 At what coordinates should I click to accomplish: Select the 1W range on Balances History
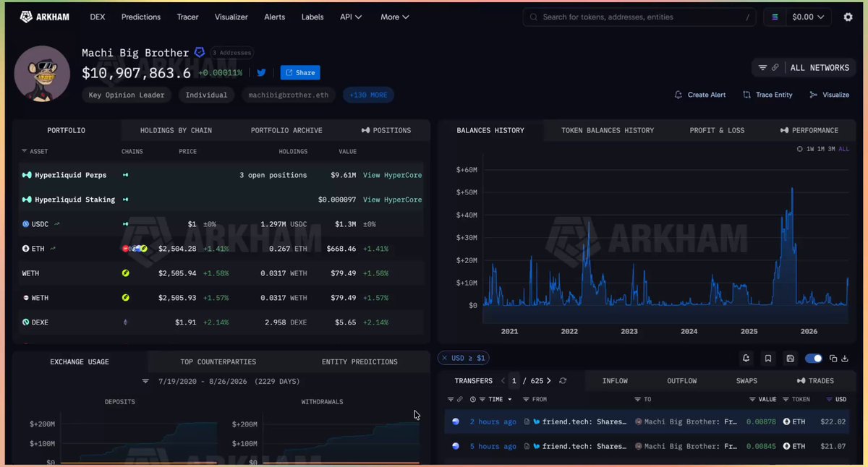pos(811,149)
